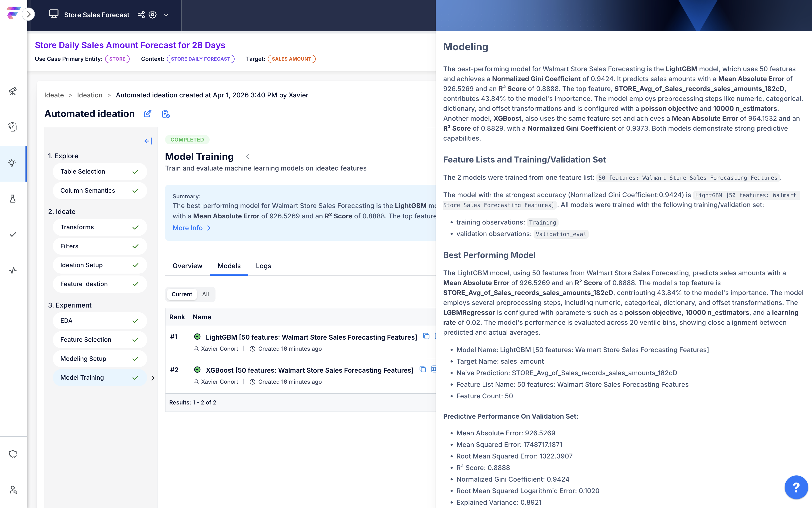
Task: Open the blue help question mark button
Action: click(x=796, y=487)
